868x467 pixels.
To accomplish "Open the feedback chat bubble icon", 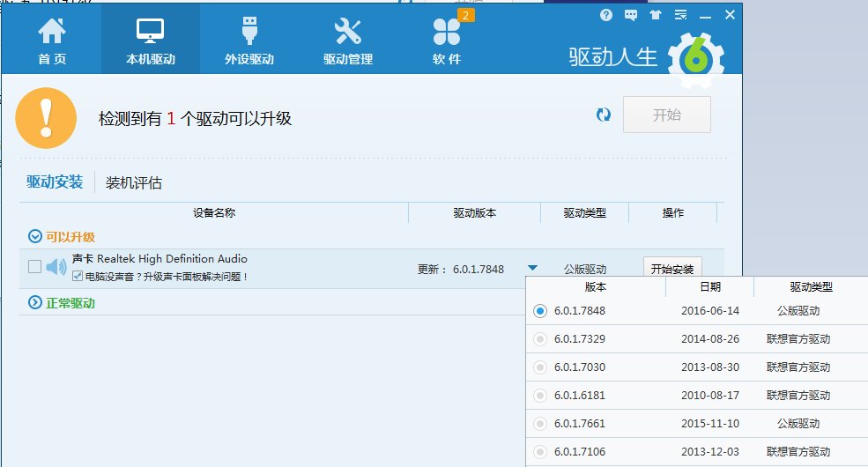I will click(x=631, y=15).
